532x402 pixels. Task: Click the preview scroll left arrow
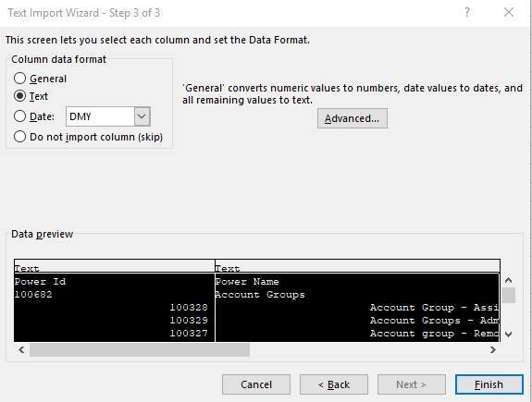pyautogui.click(x=21, y=349)
